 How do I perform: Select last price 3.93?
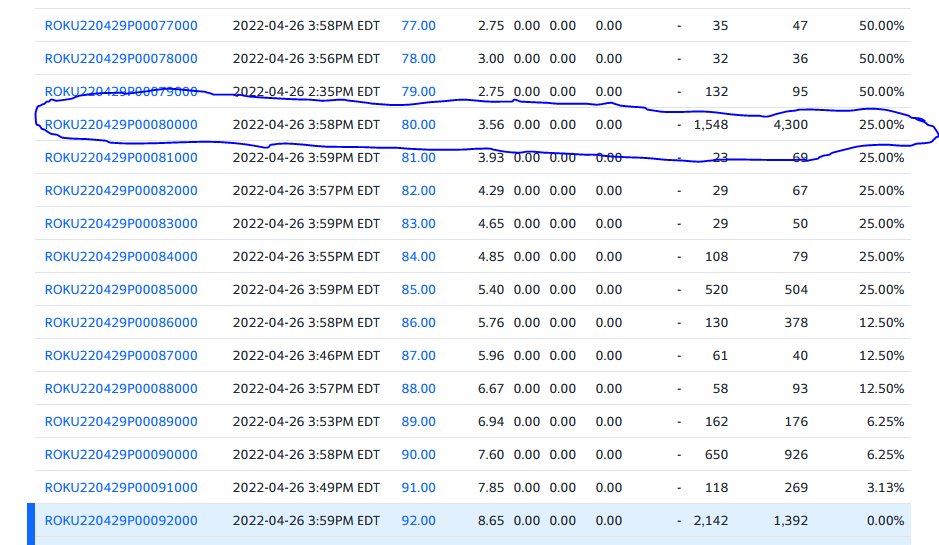point(491,158)
